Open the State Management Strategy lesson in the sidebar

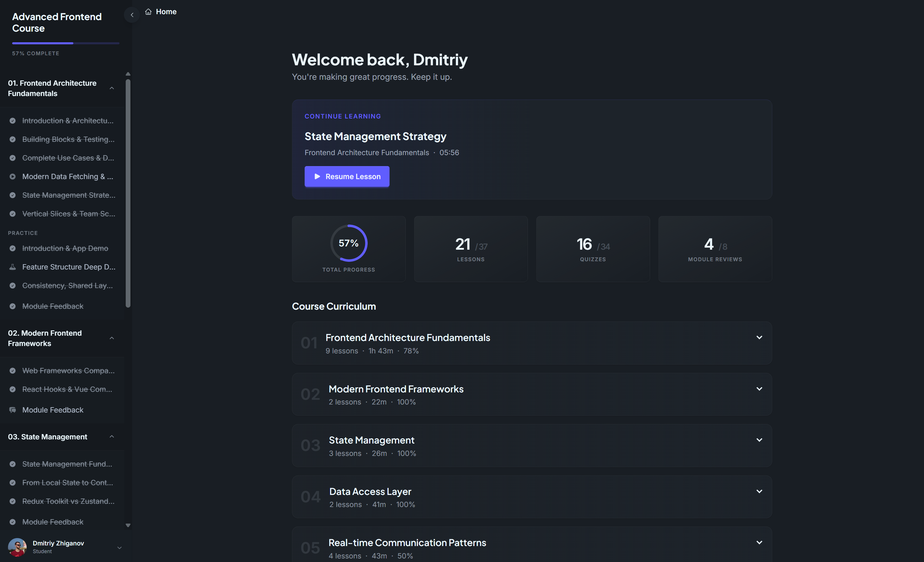[x=69, y=195]
